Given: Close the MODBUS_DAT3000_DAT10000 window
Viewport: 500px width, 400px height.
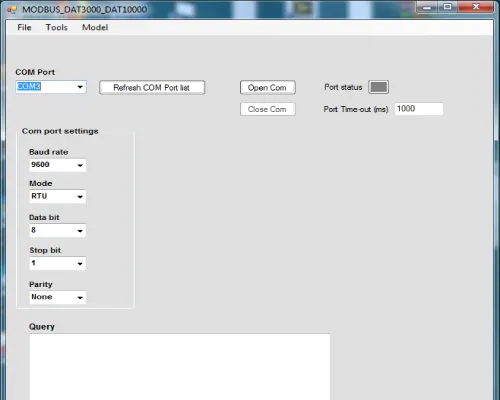Looking at the screenshot, I should click(476, 7).
